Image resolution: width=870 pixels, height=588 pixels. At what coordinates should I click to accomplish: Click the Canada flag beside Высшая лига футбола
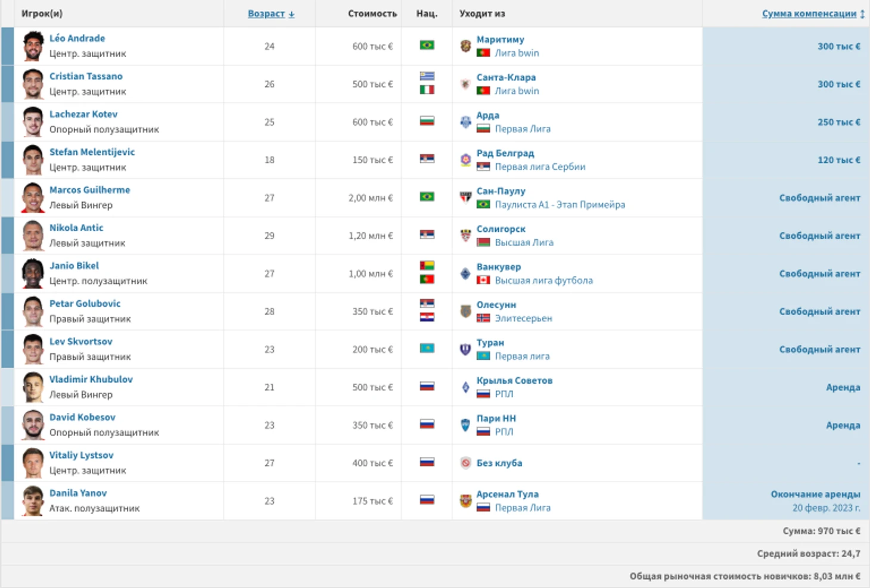[x=483, y=280]
